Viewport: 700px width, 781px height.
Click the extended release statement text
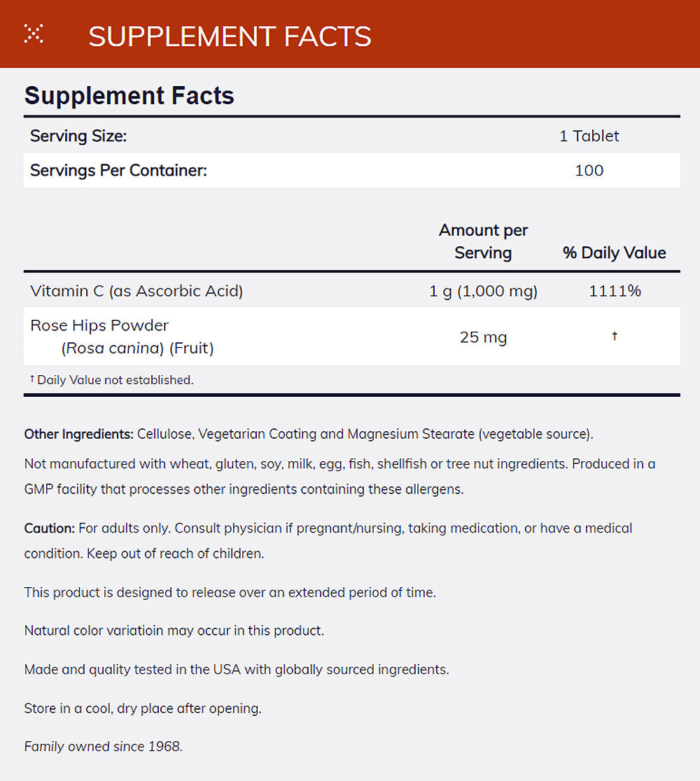(230, 592)
